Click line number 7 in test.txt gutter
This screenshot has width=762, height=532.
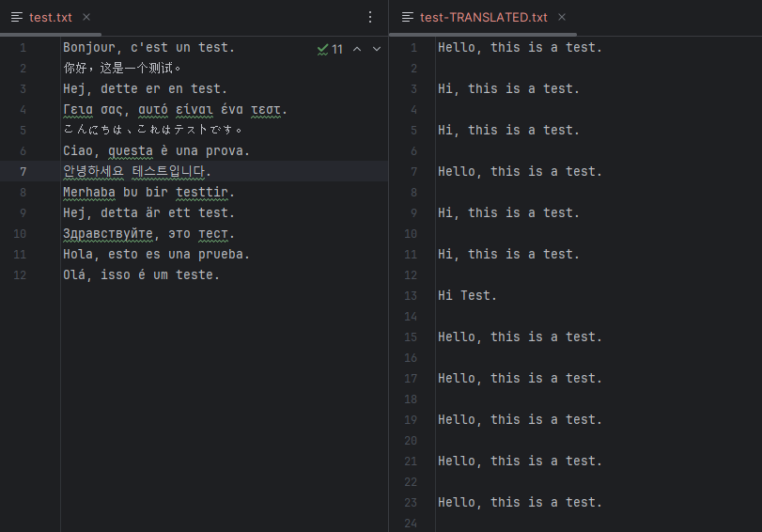pyautogui.click(x=23, y=171)
